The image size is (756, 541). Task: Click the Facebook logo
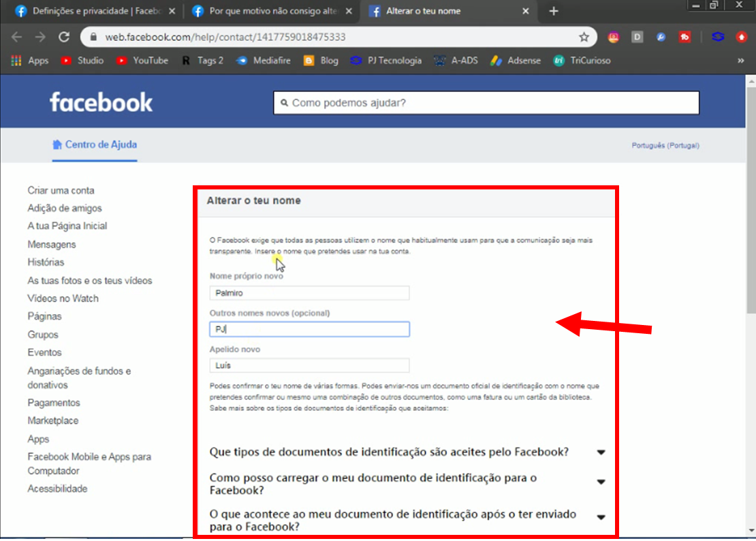click(101, 102)
